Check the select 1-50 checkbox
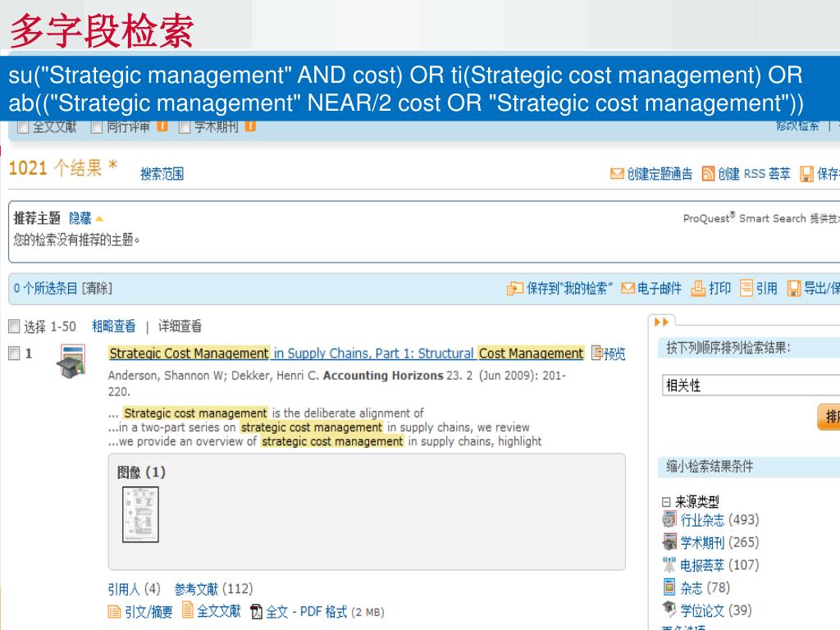This screenshot has width=840, height=630. [x=14, y=326]
